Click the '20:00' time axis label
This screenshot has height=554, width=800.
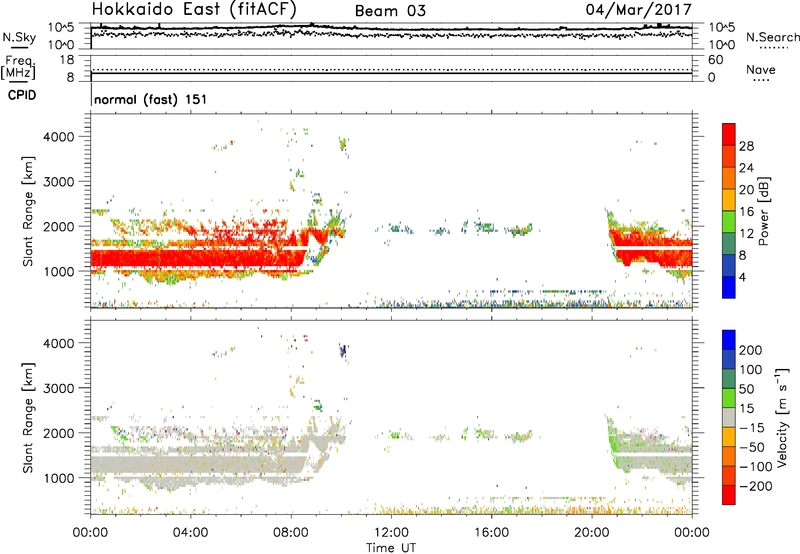[x=592, y=533]
